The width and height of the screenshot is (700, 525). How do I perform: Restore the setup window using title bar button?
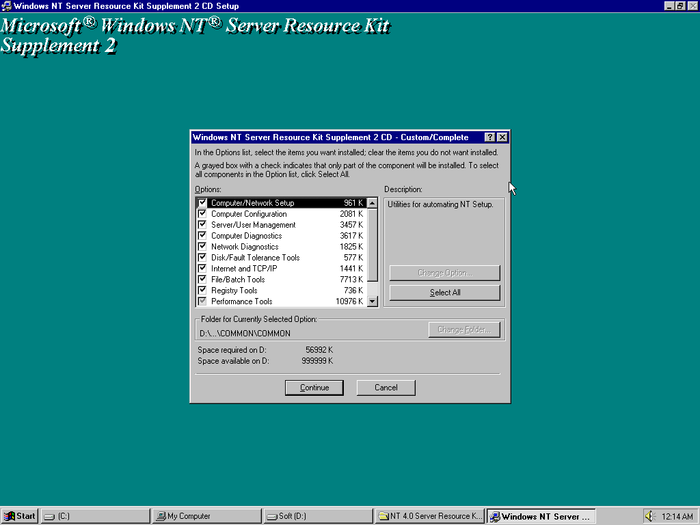pyautogui.click(x=680, y=6)
